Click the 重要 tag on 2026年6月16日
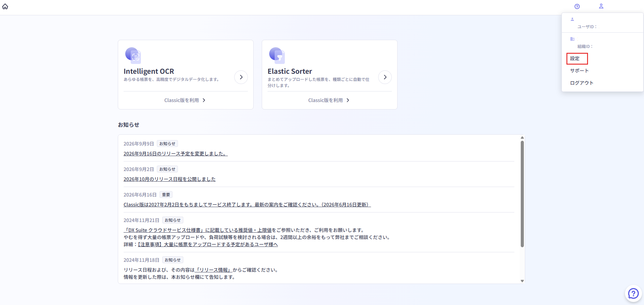Viewport: 644px width, 305px height. (166, 195)
